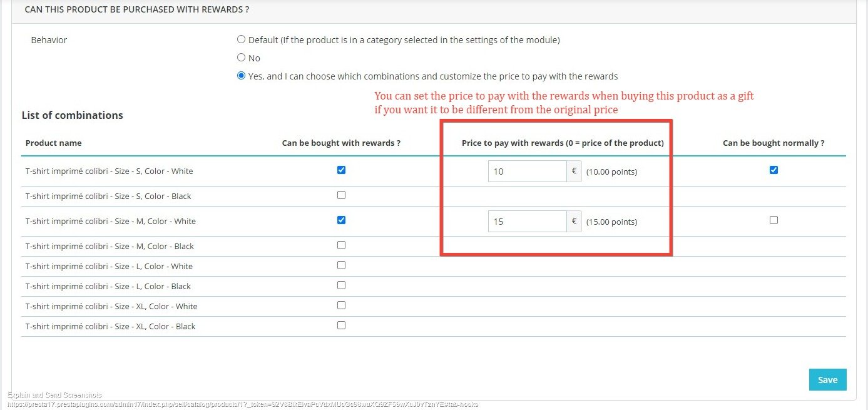Check bought normally for Size M White
This screenshot has width=868, height=410.
pos(774,220)
